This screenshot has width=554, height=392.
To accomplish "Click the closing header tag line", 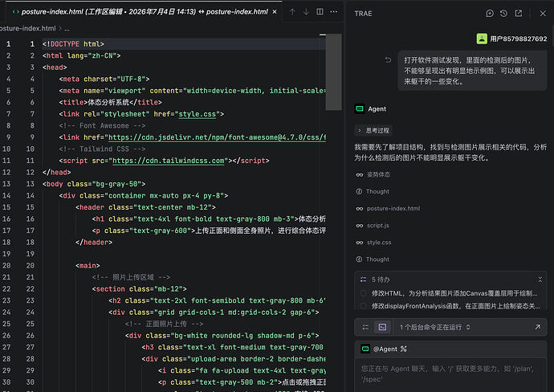I will click(94, 243).
